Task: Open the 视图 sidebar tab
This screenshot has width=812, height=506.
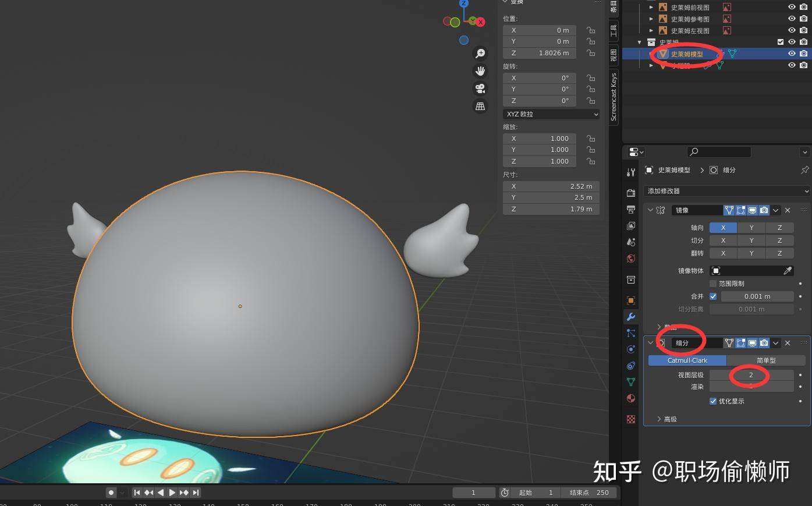Action: 614,55
